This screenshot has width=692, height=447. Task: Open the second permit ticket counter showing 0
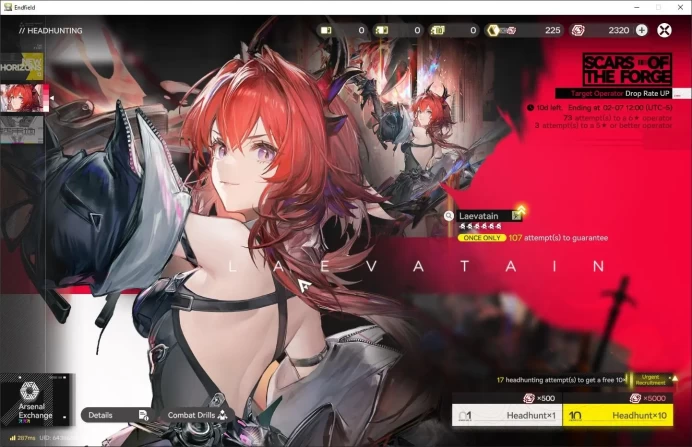pos(398,30)
